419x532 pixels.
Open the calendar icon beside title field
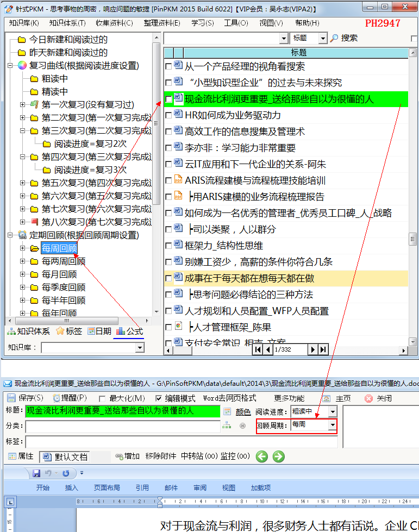227,412
